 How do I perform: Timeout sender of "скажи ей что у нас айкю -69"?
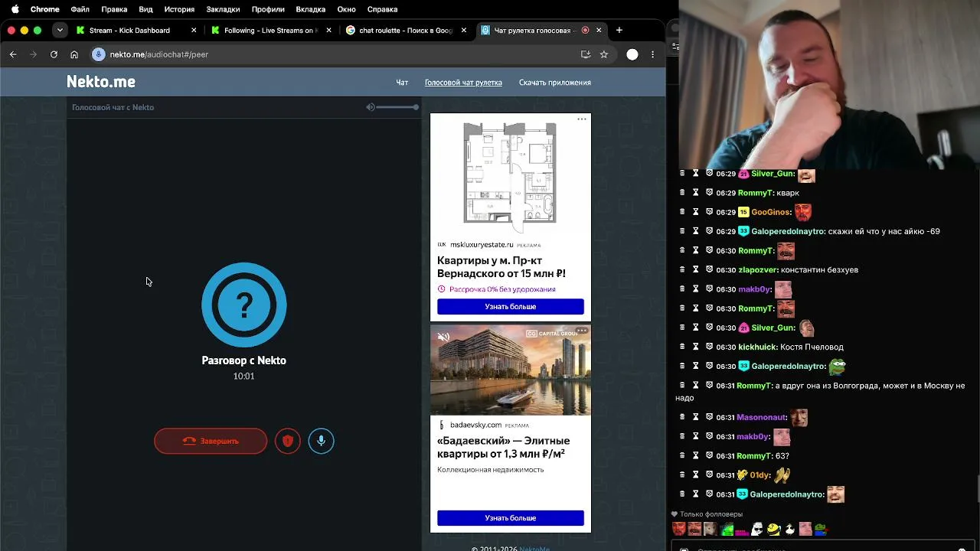[x=696, y=231]
